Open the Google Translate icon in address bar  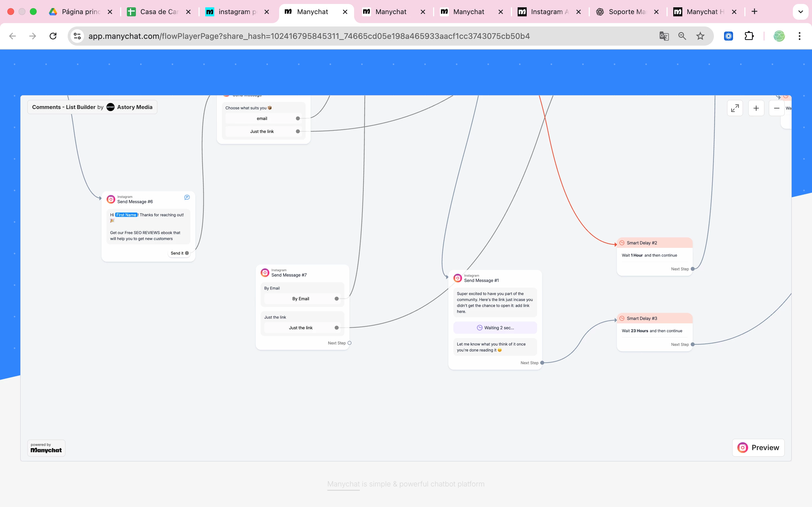[x=664, y=36]
